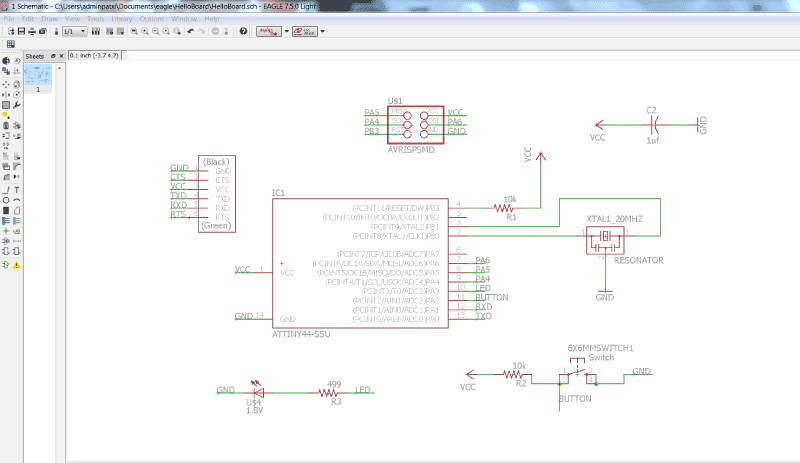Screen dimensions: 800x463
Task: Click the Zoom in magnifier icon
Action: [x=145, y=31]
